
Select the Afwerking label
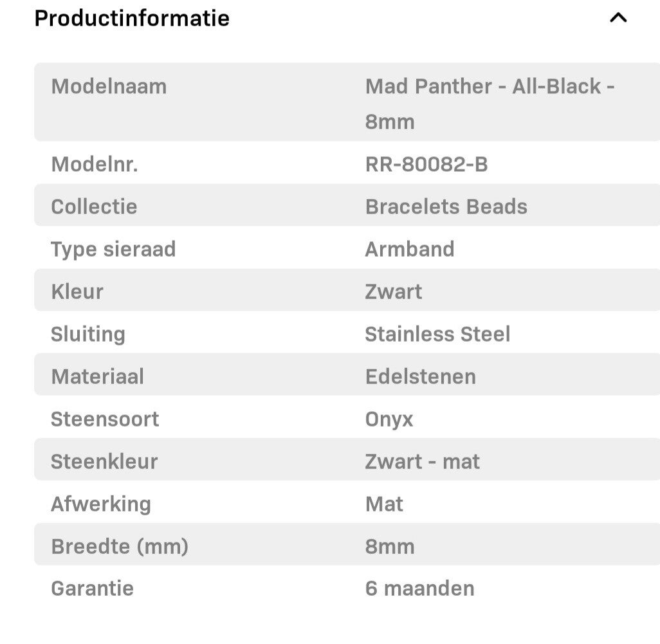coord(101,504)
